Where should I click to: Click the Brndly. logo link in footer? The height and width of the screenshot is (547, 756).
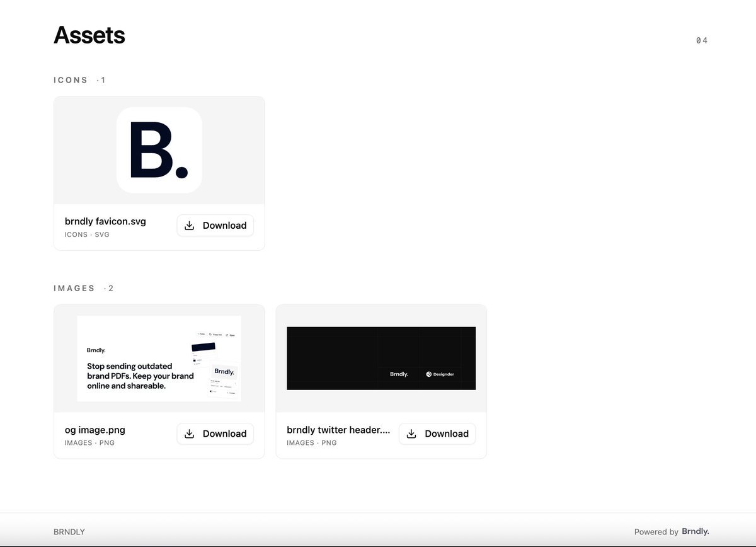[696, 531]
